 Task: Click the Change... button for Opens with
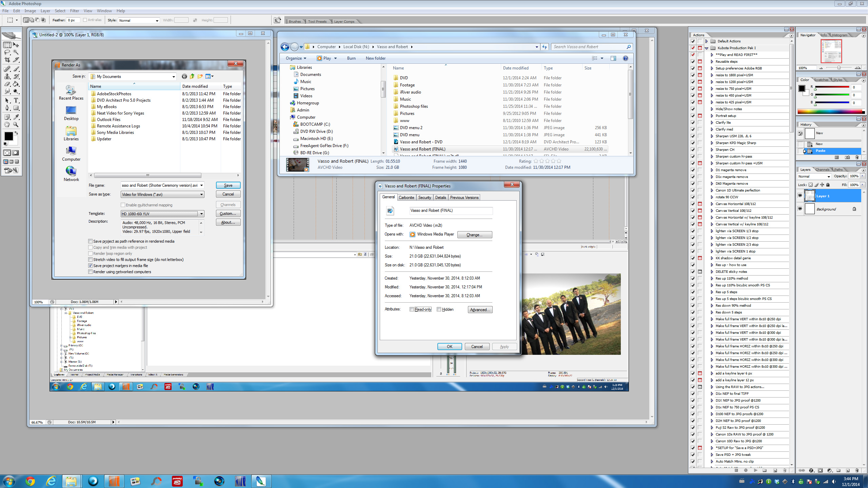point(474,235)
